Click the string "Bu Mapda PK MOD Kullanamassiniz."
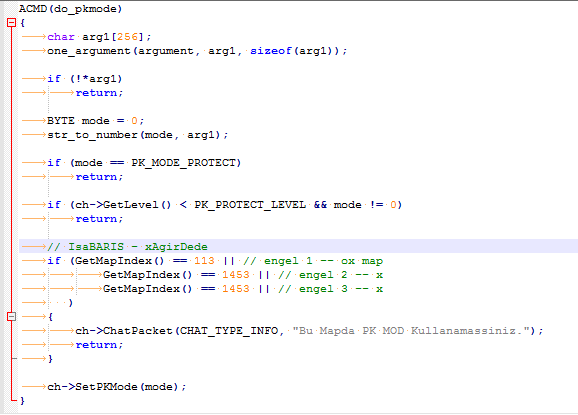The width and height of the screenshot is (578, 415). [x=411, y=331]
